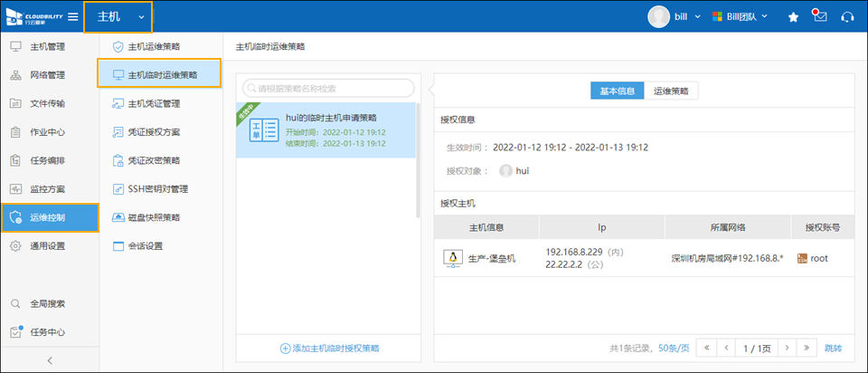Click the policy name search field

tap(330, 88)
